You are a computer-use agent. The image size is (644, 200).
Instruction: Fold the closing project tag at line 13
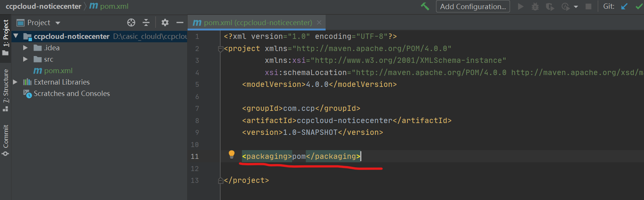click(220, 181)
